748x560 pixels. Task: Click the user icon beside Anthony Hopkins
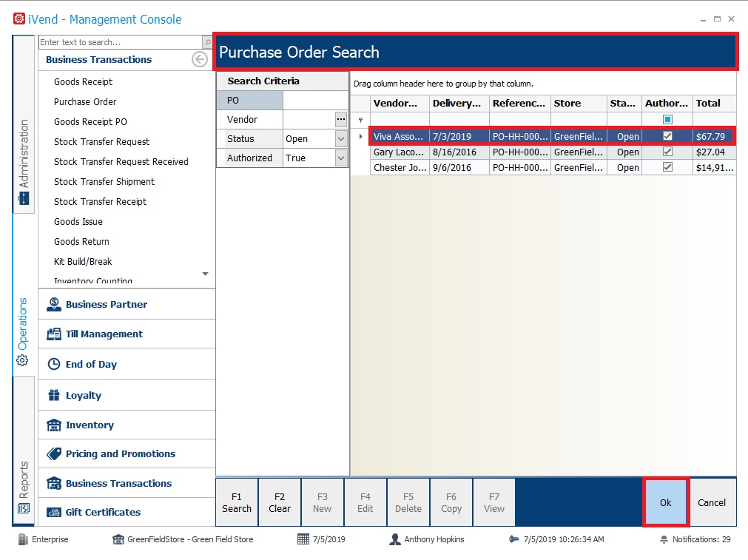tap(395, 539)
